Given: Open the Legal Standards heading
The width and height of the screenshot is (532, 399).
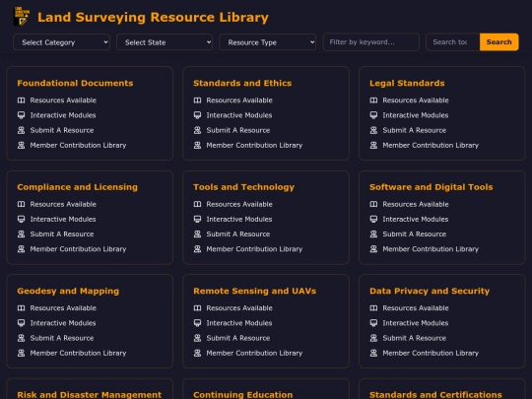Looking at the screenshot, I should 407,83.
